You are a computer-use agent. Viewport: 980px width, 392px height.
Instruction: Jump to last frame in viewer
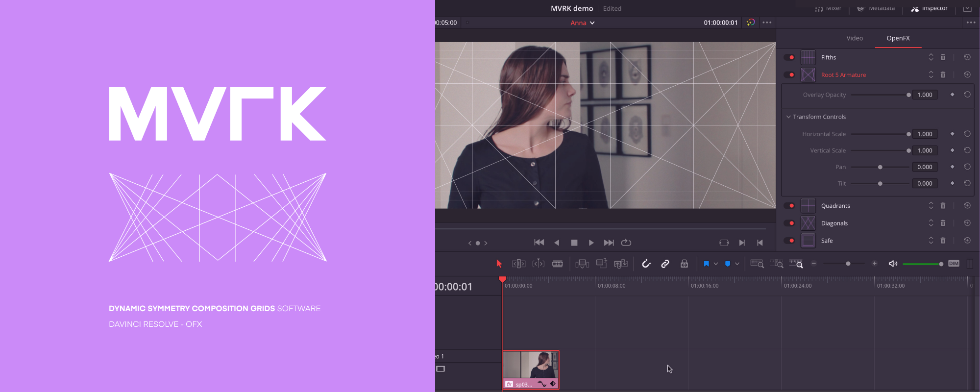click(x=609, y=243)
